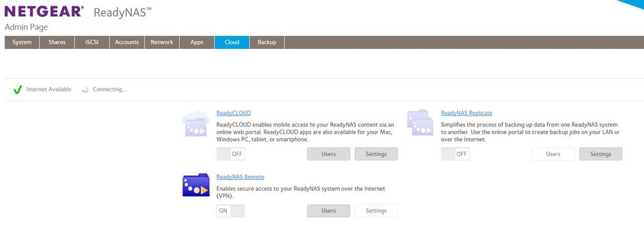
Task: Open the ReadyNAS Remote link
Action: coord(240,177)
